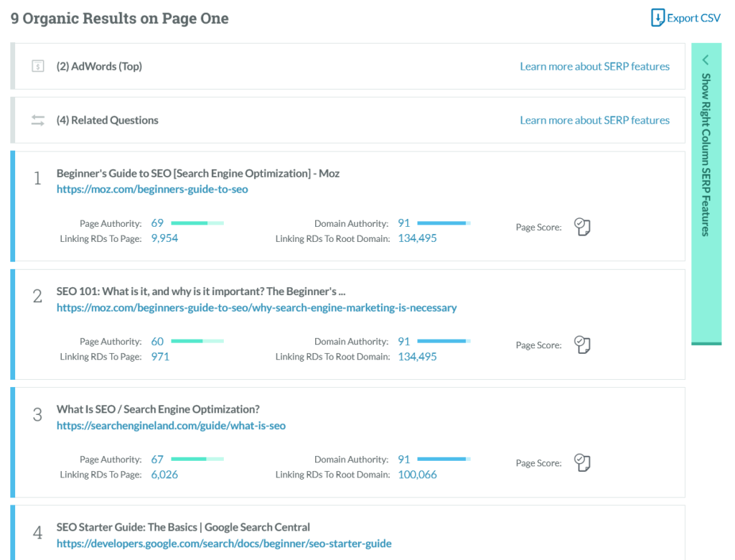Click Domain Authority bar for result 2
The width and height of the screenshot is (735, 560).
pos(444,341)
